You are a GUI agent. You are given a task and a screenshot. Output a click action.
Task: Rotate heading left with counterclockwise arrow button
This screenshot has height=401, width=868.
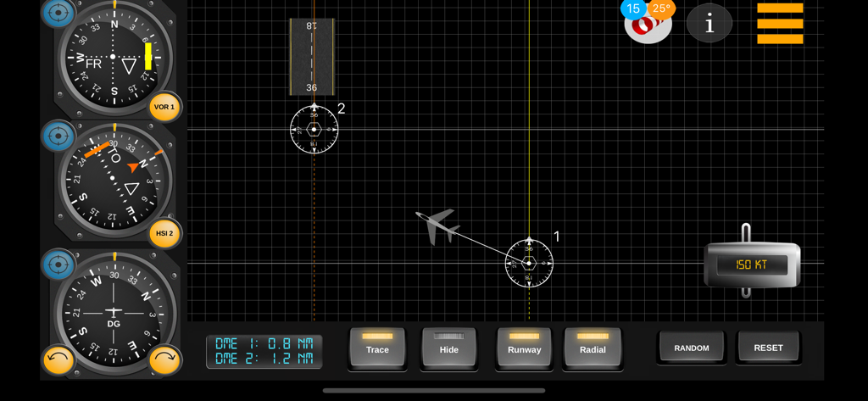pyautogui.click(x=58, y=360)
